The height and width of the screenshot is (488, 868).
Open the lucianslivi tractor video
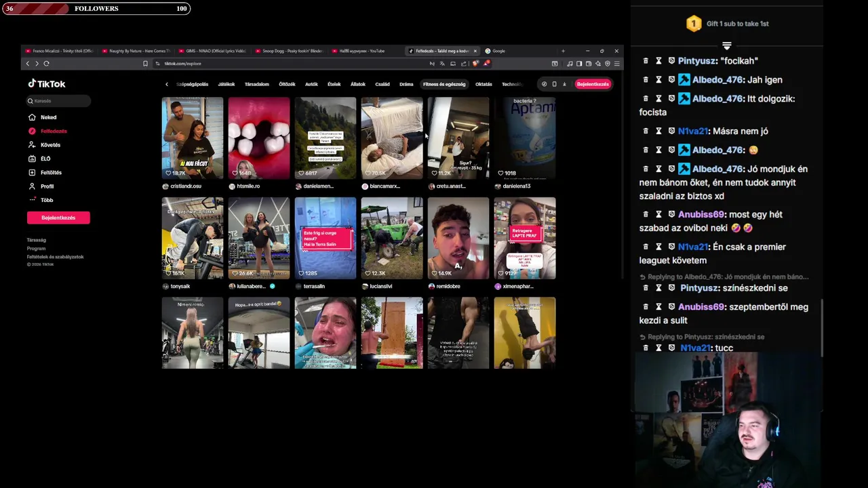[392, 238]
